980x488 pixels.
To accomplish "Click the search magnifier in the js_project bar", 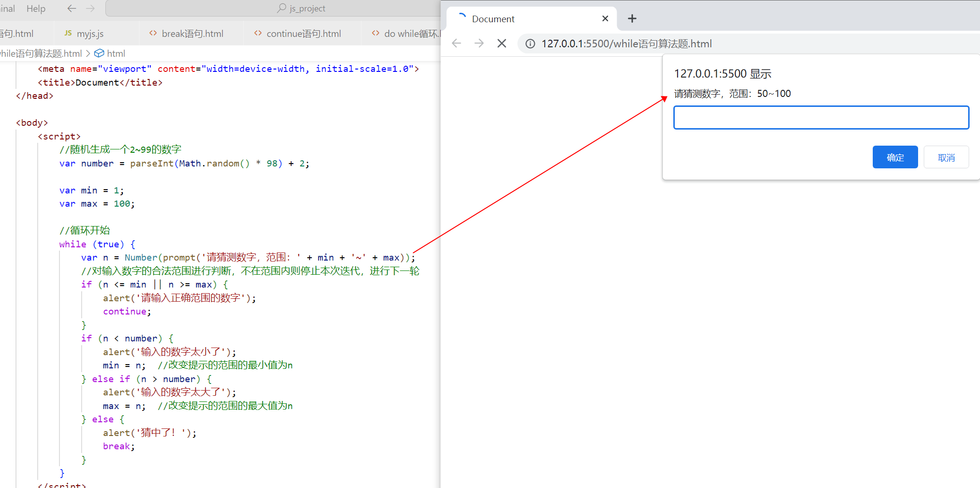I will [x=281, y=8].
